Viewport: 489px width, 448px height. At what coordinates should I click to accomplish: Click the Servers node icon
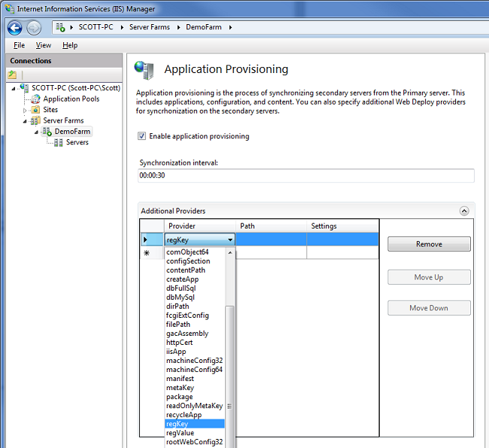59,142
